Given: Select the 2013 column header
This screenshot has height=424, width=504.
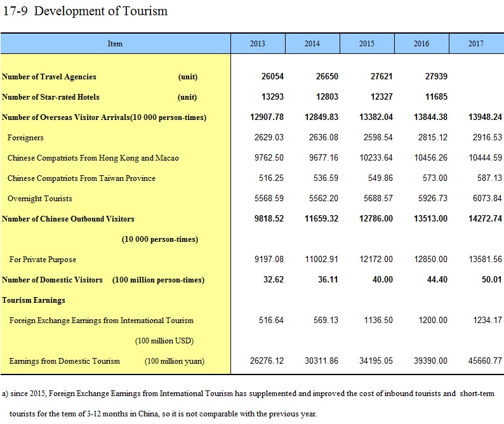Looking at the screenshot, I should pos(258,43).
